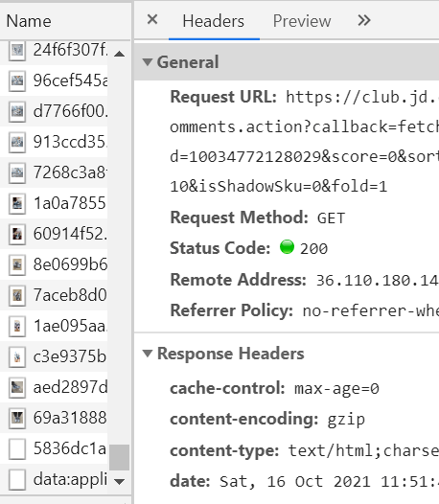Viewport: 439px width, 504px height.
Task: Click the blank icon beside 5836dc1a
Action: click(17, 448)
